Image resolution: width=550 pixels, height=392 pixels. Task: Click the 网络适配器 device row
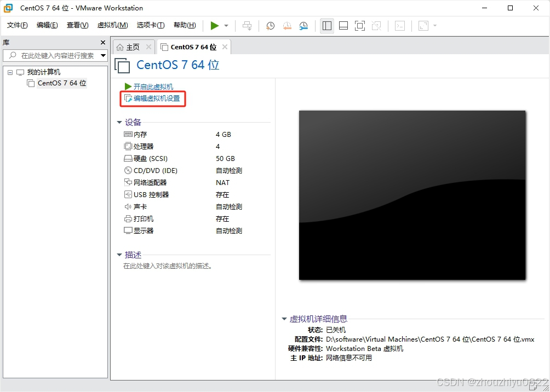tap(197, 183)
